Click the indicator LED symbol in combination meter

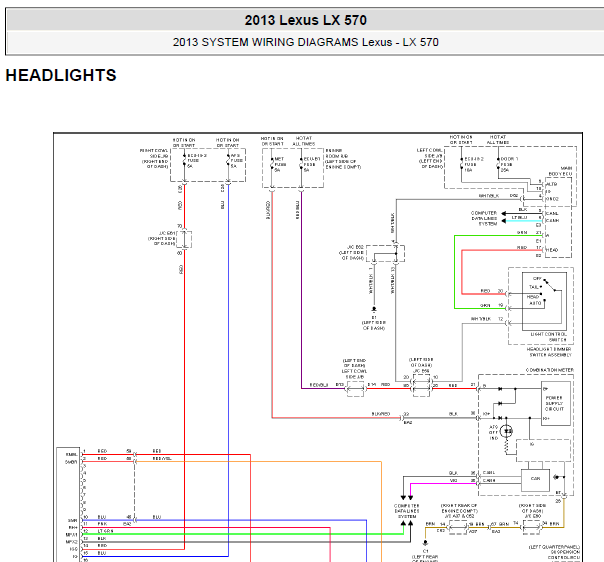click(506, 432)
